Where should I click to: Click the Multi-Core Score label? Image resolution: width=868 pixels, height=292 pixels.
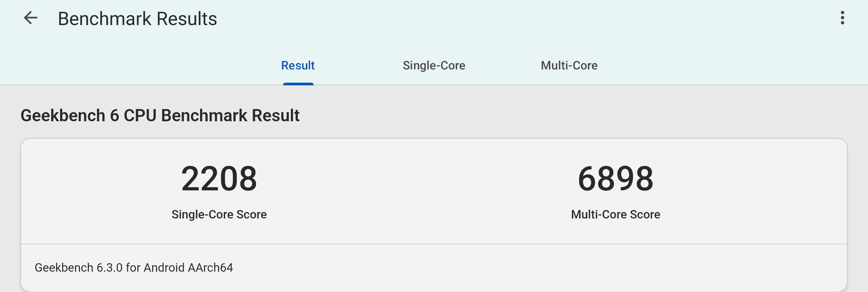tap(615, 214)
